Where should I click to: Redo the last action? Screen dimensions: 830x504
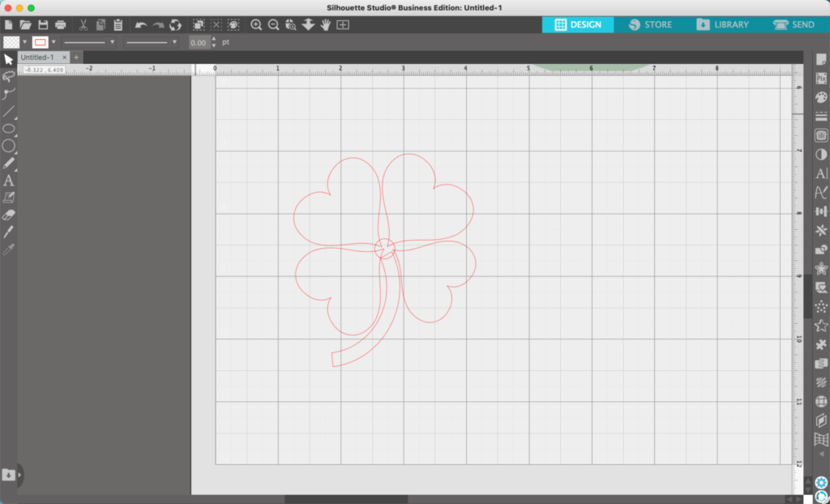[158, 25]
